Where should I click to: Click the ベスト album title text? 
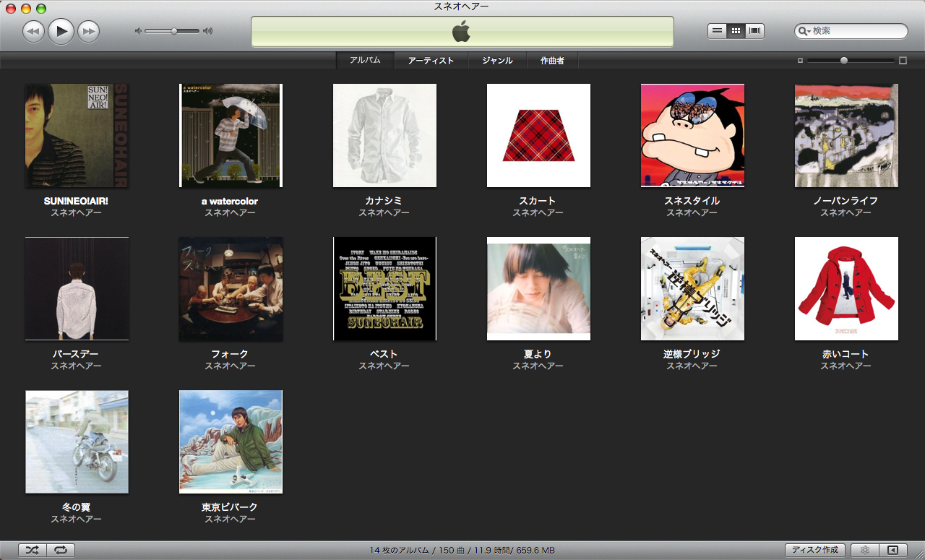(x=384, y=354)
